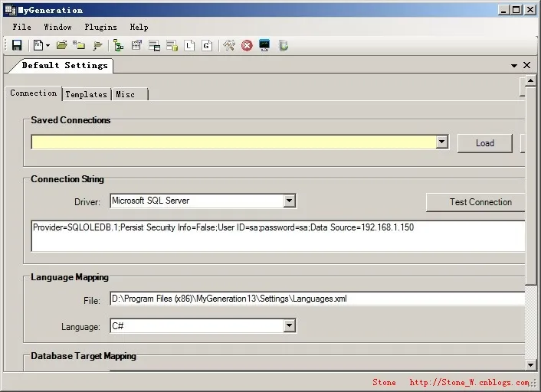541x392 pixels.
Task: Click the green recycle toolbar icon
Action: point(284,45)
